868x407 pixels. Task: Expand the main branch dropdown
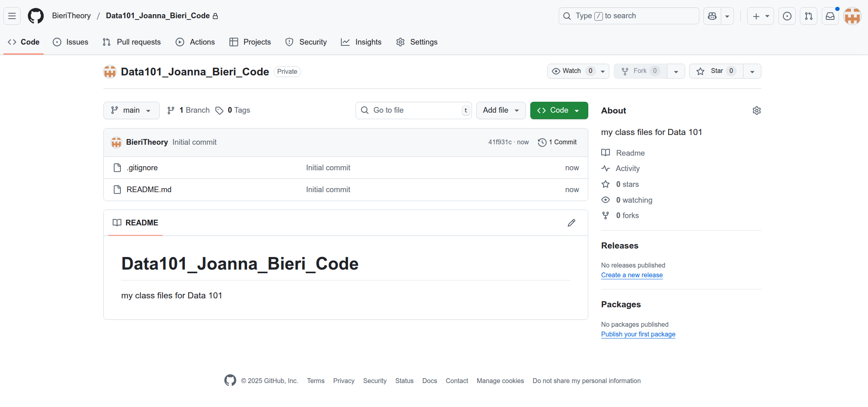click(131, 110)
